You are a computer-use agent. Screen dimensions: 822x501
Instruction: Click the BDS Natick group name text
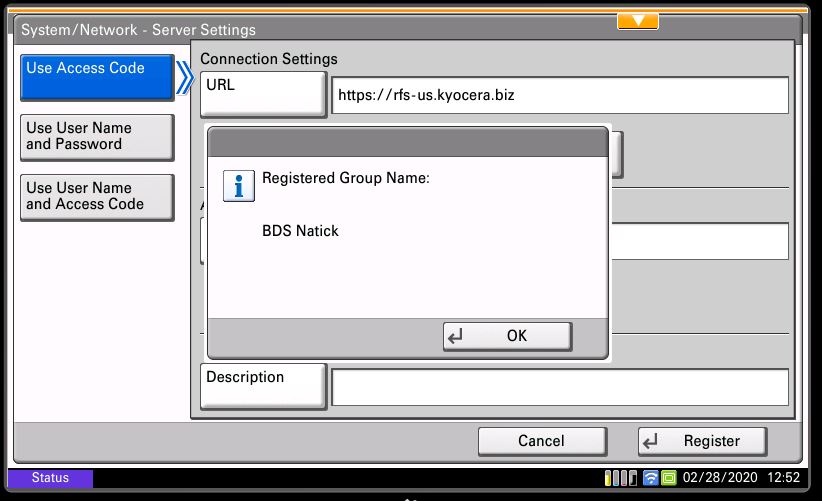(300, 231)
